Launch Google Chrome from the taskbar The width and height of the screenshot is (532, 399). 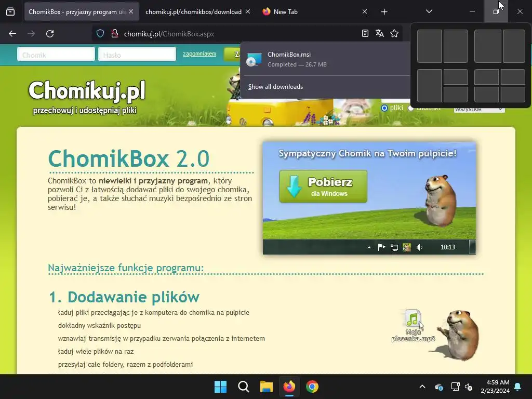(312, 387)
